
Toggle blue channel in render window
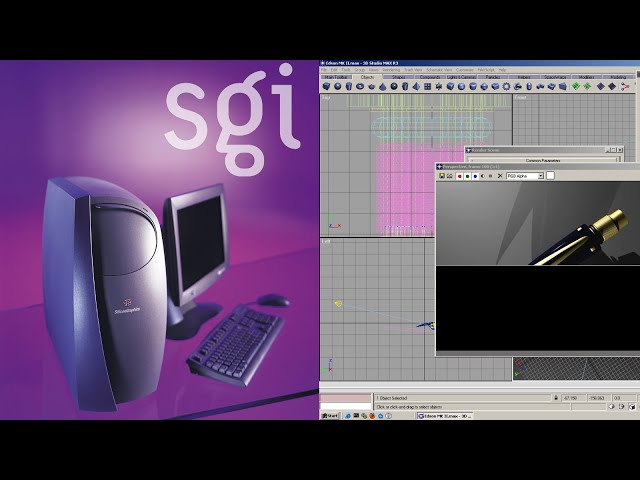point(475,176)
